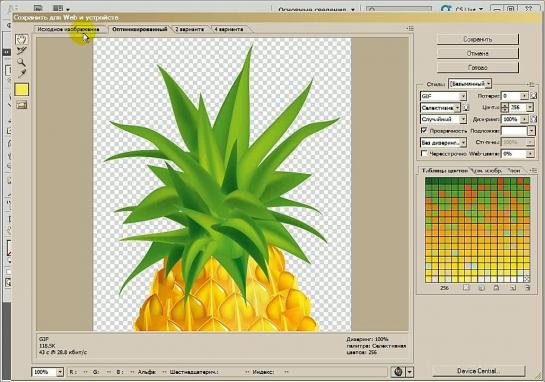545x382 pixels.
Task: Click the color reduction channel mask icon
Action: 466,108
